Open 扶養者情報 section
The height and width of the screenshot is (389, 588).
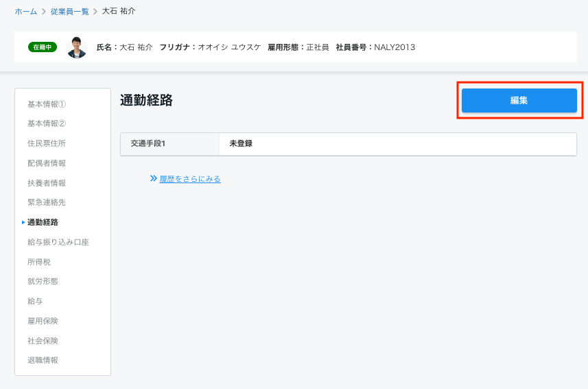pyautogui.click(x=47, y=183)
